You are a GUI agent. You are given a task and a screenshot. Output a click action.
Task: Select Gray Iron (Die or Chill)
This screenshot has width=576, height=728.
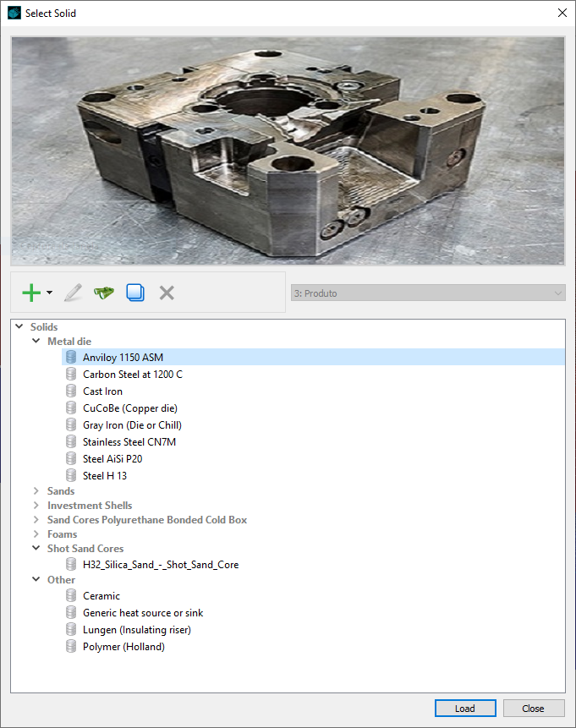pyautogui.click(x=133, y=424)
